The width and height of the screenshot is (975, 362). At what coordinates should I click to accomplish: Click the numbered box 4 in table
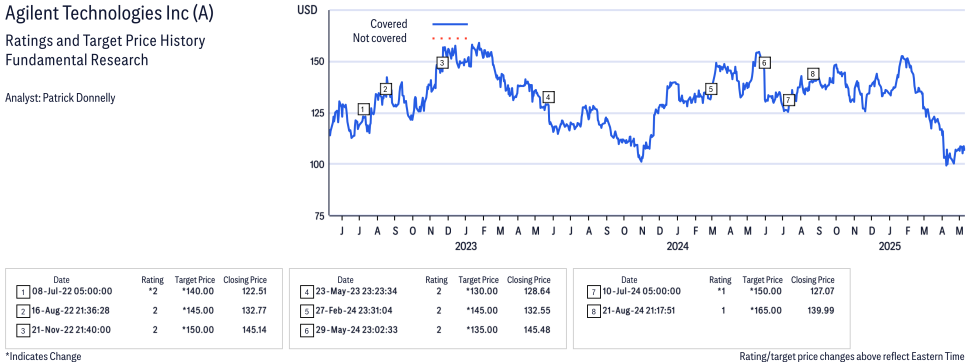(x=306, y=291)
